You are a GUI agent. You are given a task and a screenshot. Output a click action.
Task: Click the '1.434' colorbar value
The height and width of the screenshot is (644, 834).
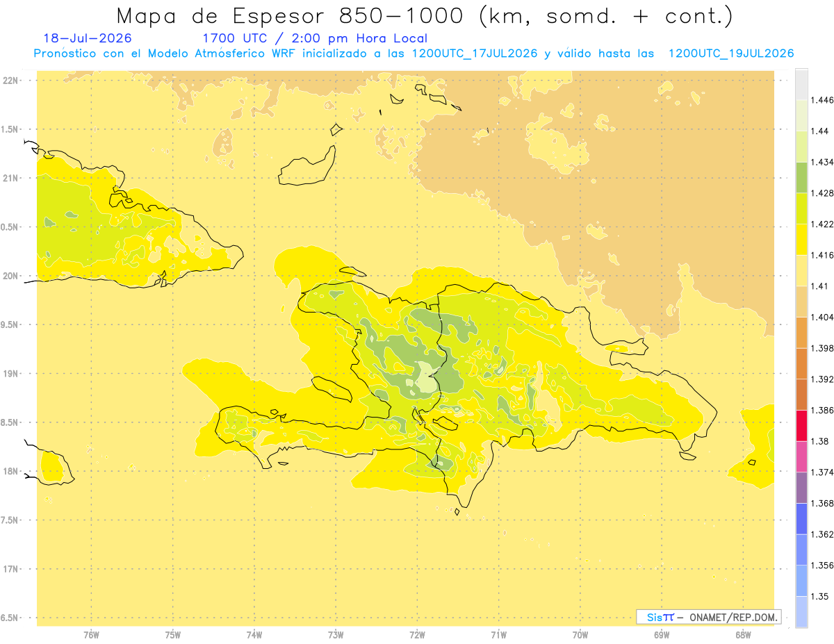click(x=823, y=162)
